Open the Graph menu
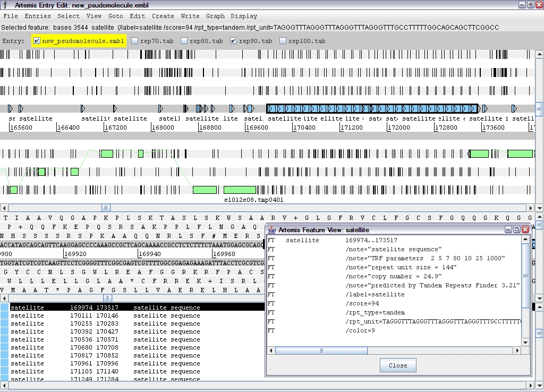 coord(215,16)
